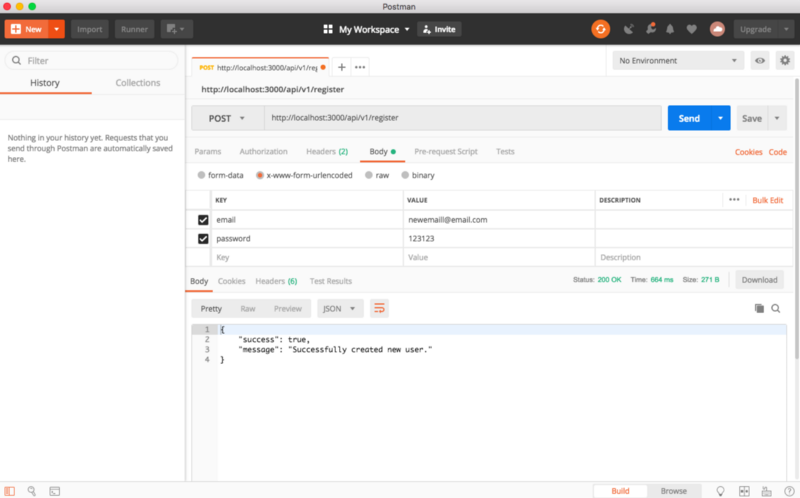
Task: Open the Test Results tab
Action: point(331,281)
